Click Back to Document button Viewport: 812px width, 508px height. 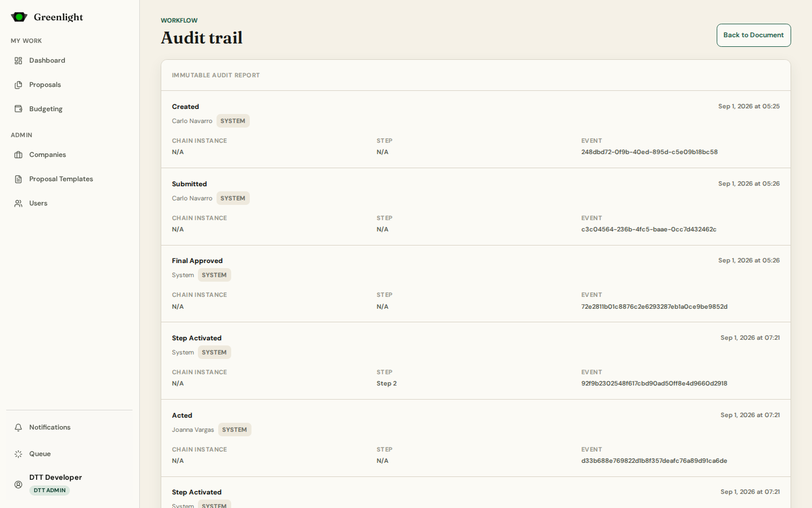(x=753, y=35)
